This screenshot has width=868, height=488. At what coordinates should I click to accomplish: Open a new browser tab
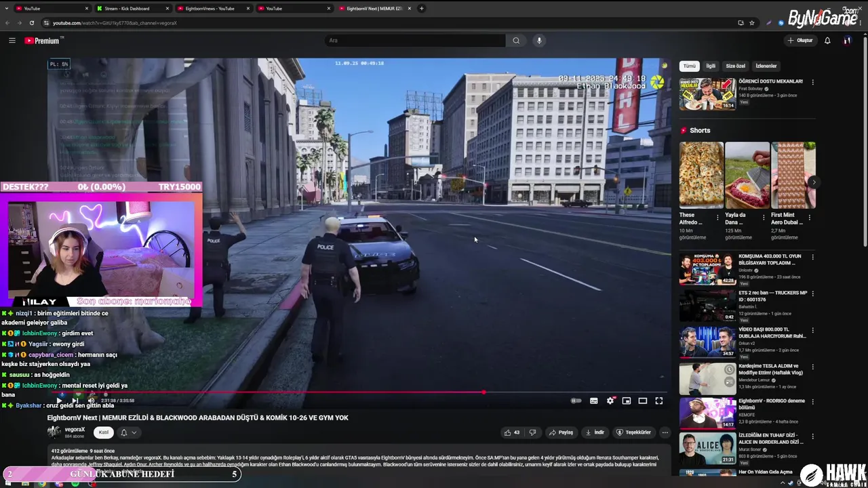click(422, 9)
